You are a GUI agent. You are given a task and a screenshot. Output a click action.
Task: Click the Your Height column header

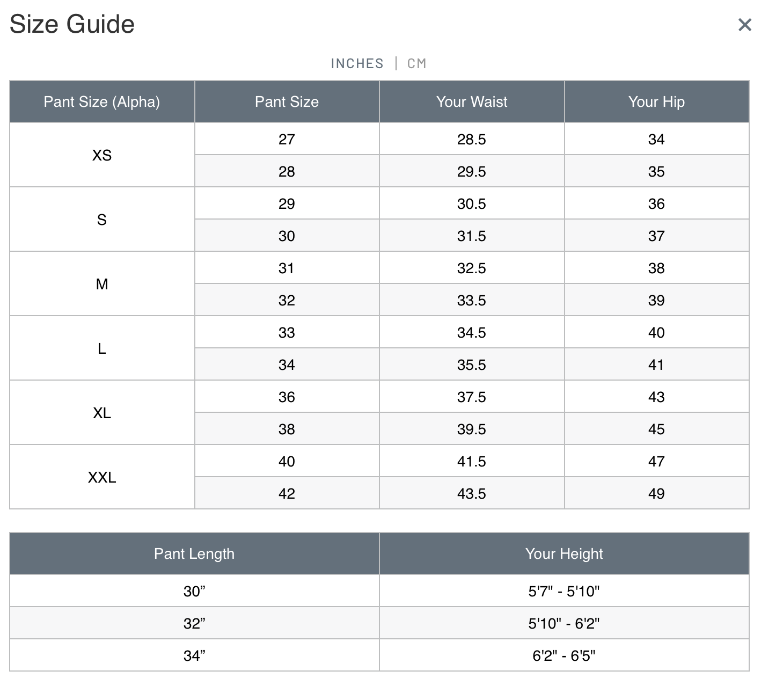point(564,554)
